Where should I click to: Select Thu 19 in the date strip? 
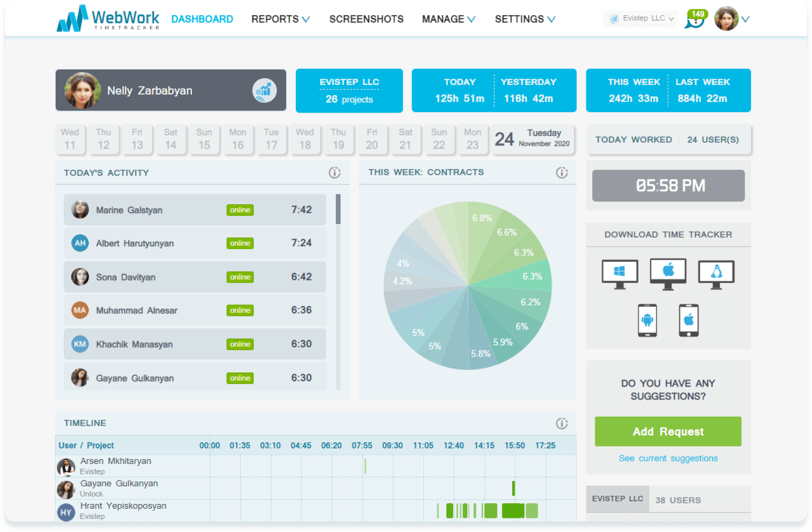click(338, 139)
